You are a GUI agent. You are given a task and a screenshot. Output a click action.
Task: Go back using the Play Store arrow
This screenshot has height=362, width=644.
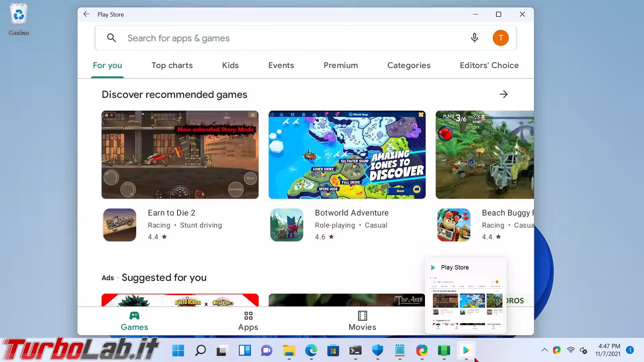[87, 14]
